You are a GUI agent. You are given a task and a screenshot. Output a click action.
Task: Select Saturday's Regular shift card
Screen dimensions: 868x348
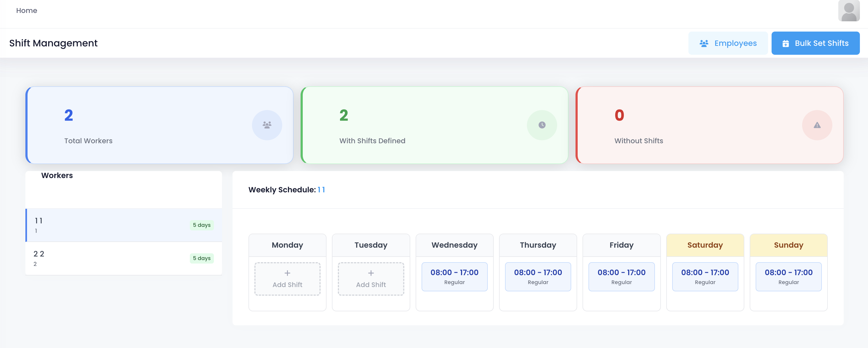705,276
